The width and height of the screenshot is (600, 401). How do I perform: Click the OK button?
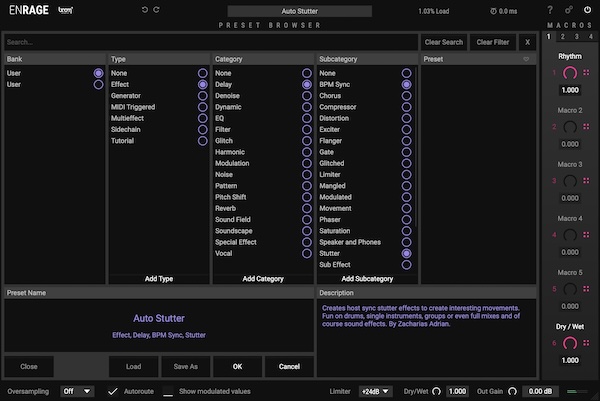(x=237, y=366)
